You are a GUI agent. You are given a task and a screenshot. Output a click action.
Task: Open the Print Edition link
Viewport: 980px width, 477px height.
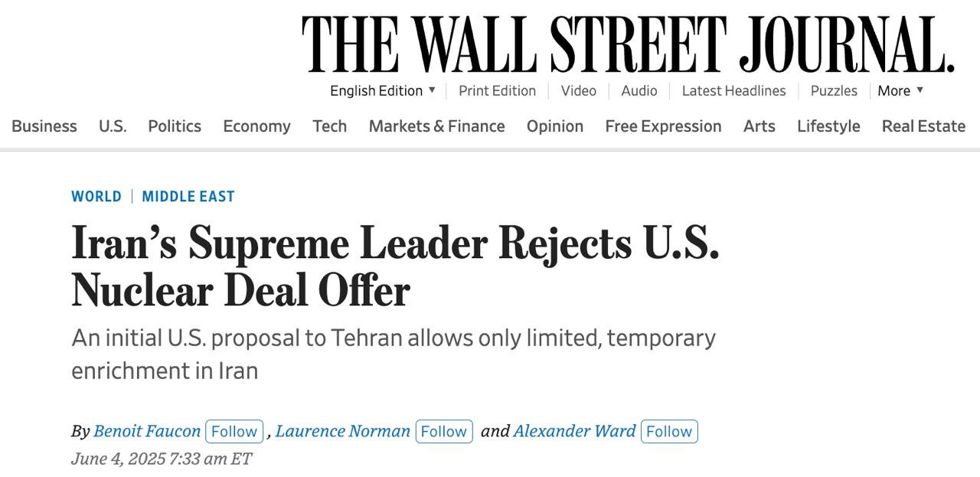497,90
